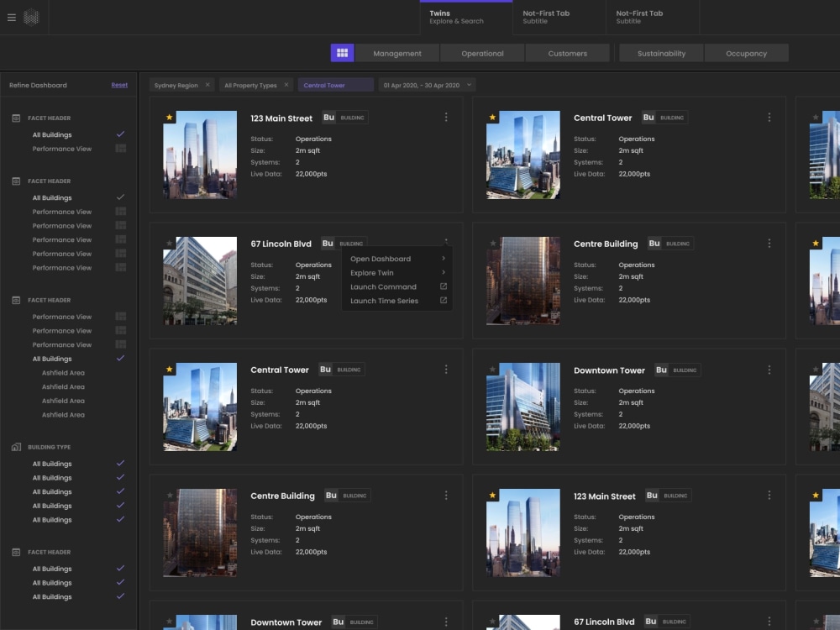The image size is (840, 630).
Task: Click the Reset link
Action: (119, 85)
